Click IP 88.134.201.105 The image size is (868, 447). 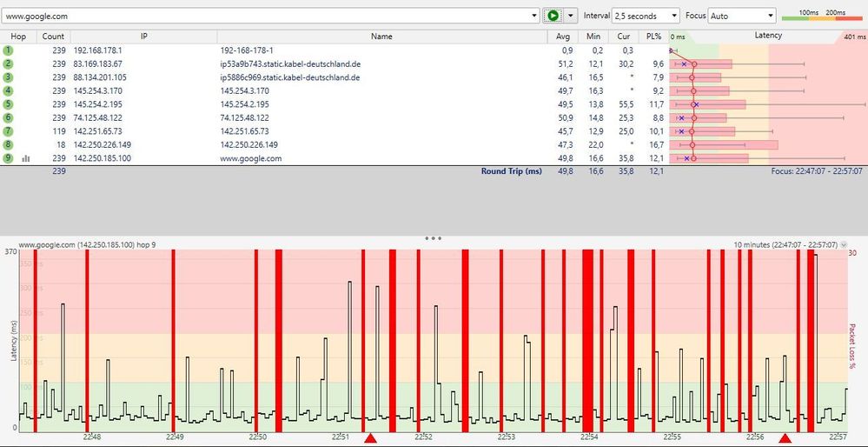tap(100, 77)
